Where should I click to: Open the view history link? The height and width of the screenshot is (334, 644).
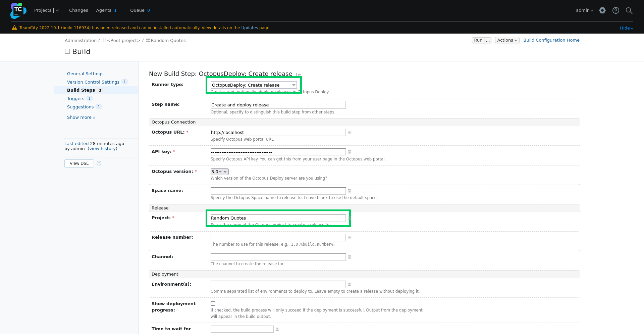103,149
